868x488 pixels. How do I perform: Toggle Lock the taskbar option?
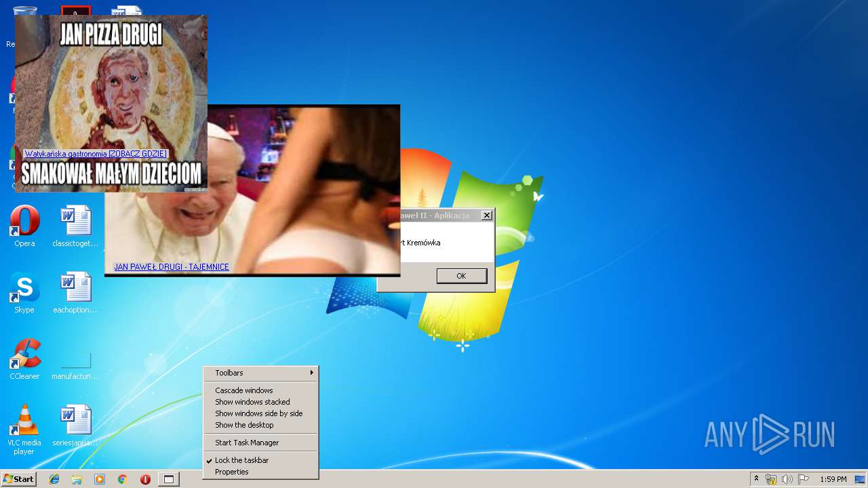click(260, 460)
